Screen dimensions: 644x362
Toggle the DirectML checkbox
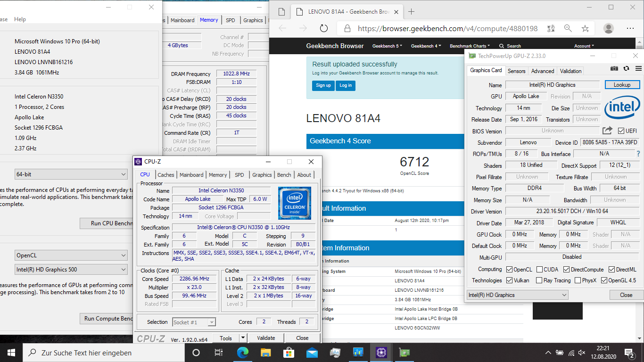point(611,270)
